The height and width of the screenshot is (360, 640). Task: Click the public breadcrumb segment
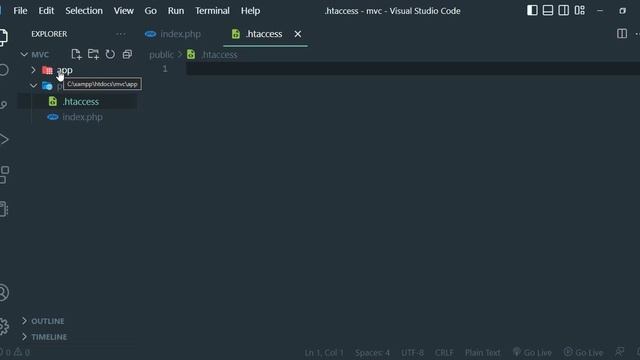point(161,54)
